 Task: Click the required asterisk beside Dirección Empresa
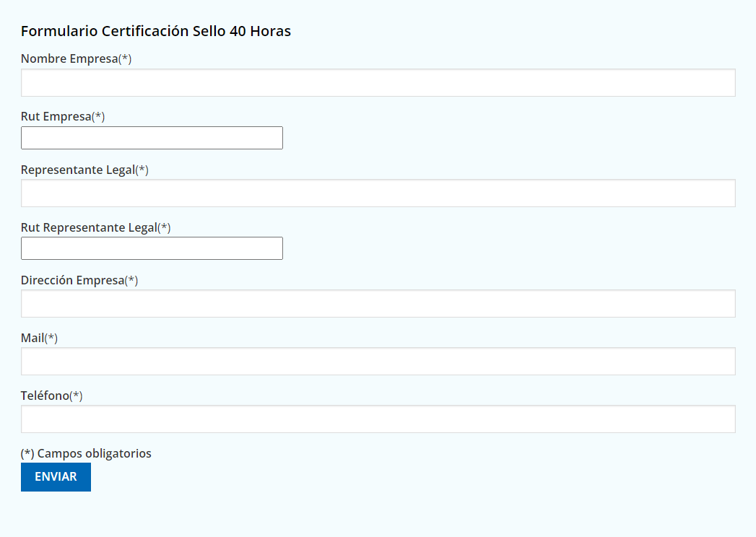pos(131,281)
